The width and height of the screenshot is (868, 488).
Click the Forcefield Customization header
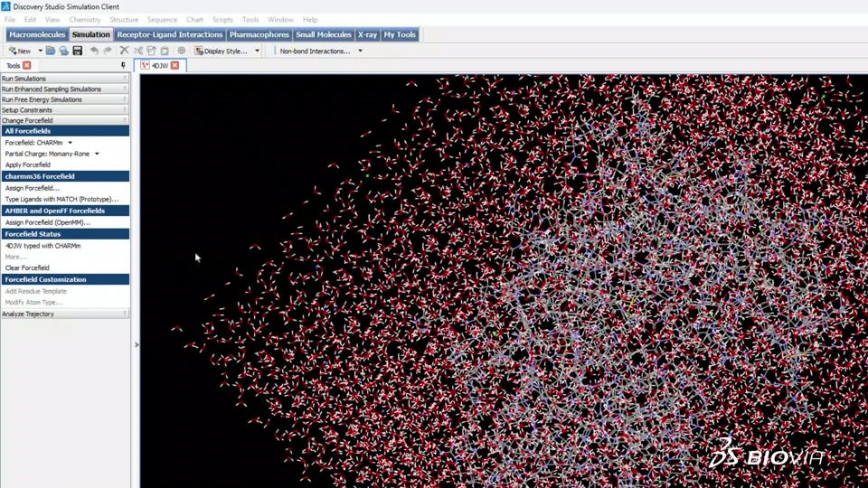pyautogui.click(x=65, y=279)
